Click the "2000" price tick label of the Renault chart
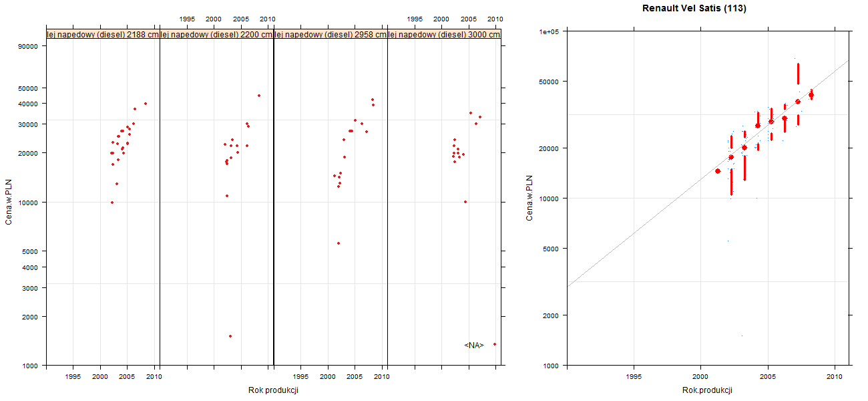The height and width of the screenshot is (401, 868). point(552,315)
